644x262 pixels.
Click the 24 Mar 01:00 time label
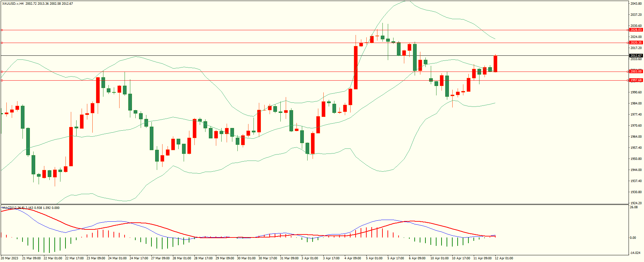tap(117, 258)
